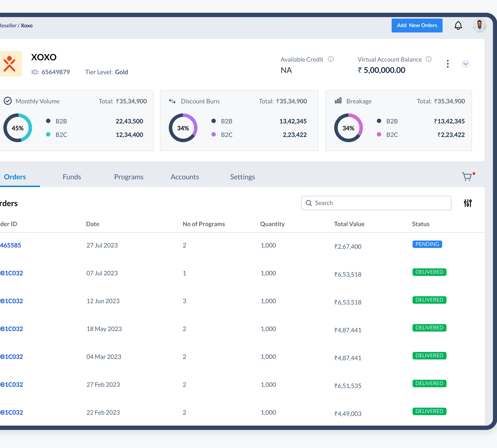497x448 pixels.
Task: Click the B2C teal legend dot in Monthly Volume
Action: (48, 134)
